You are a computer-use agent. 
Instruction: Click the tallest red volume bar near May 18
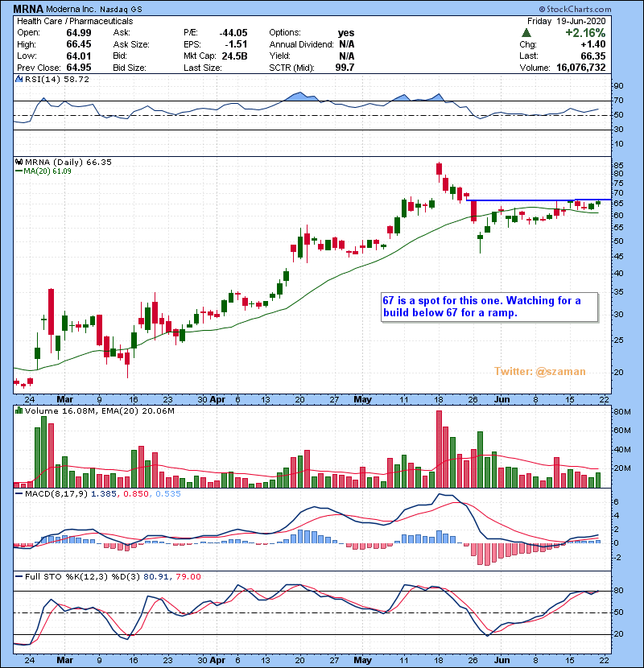[439, 449]
